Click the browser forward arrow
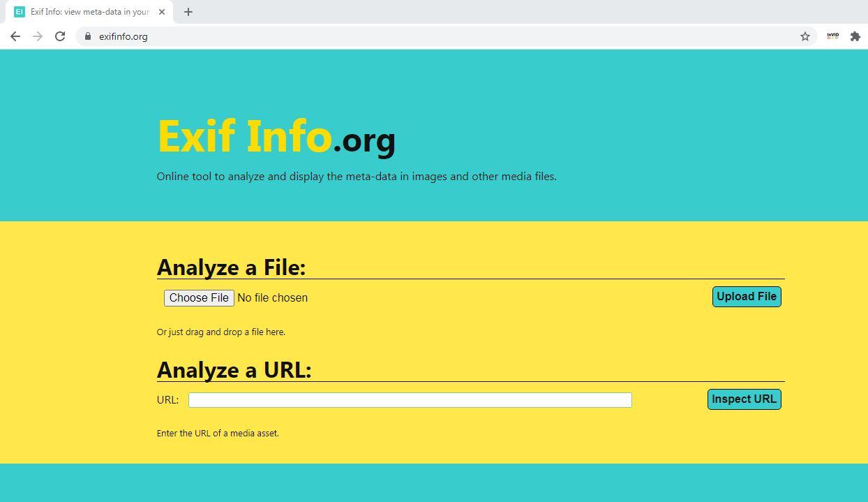The image size is (868, 502). click(38, 36)
